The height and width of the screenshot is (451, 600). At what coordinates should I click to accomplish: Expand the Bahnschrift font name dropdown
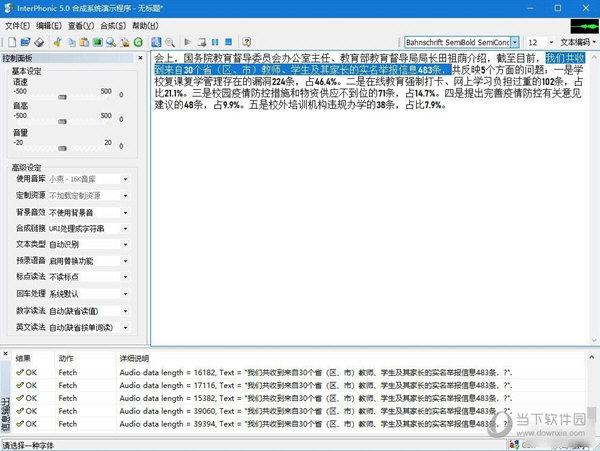(x=515, y=42)
